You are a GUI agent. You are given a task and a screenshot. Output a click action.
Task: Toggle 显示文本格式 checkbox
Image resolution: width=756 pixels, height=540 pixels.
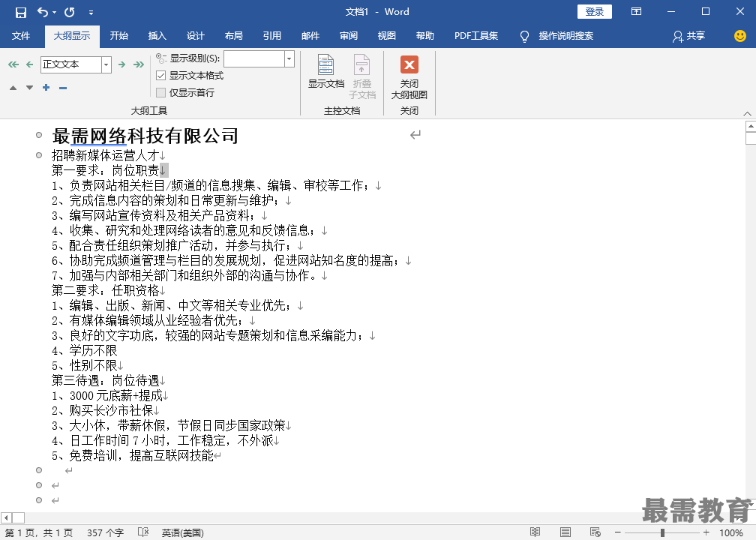(161, 76)
